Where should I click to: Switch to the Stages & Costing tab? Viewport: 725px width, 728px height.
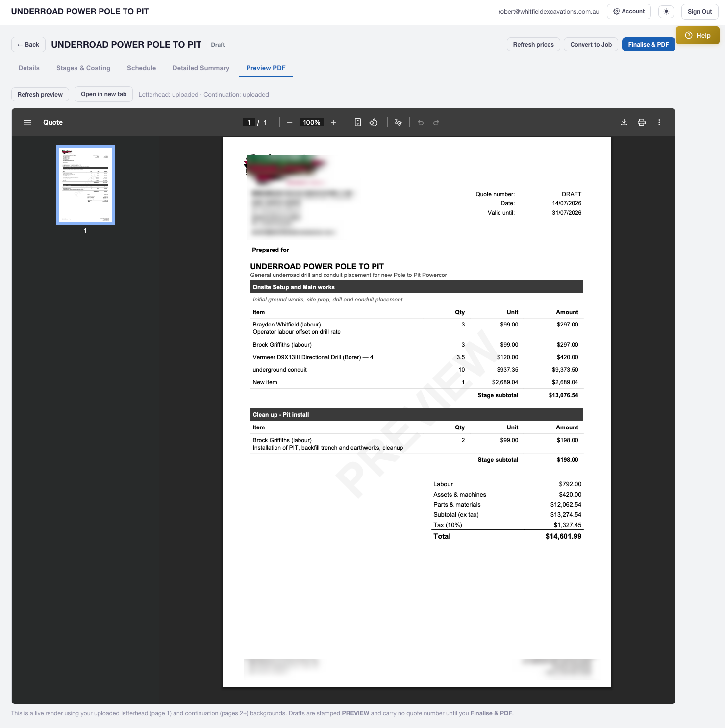(x=83, y=68)
